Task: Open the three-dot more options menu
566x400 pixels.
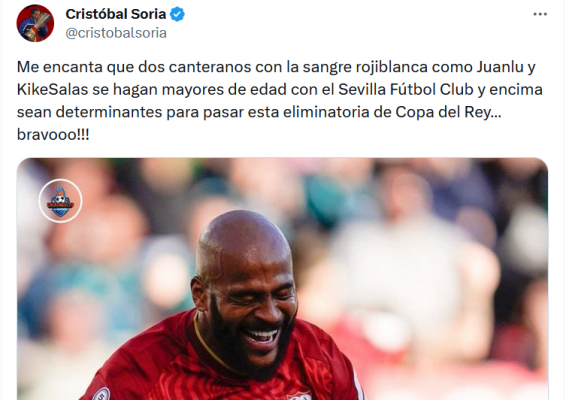Action: click(x=540, y=14)
